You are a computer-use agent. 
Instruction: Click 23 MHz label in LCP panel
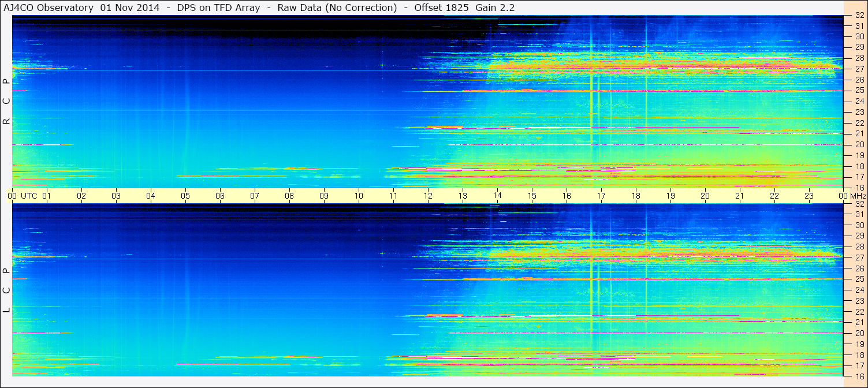coord(859,301)
